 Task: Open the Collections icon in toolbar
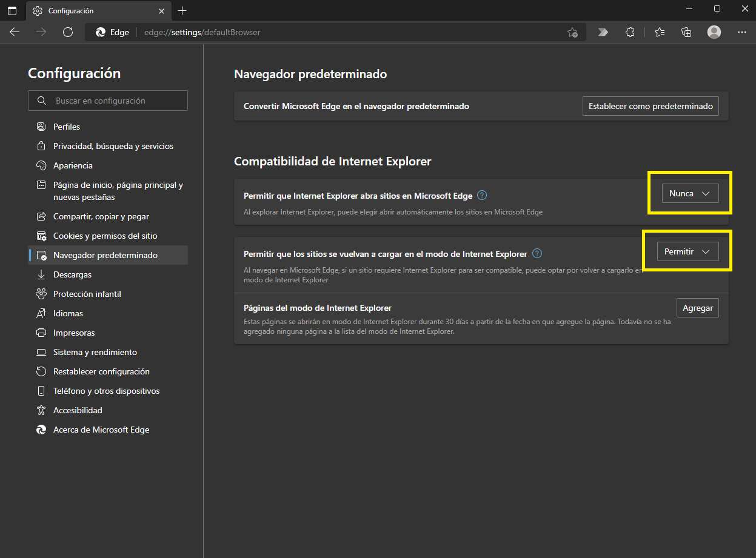pos(686,32)
